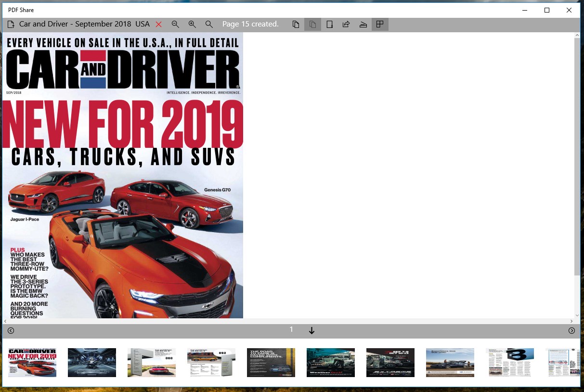
Task: Select the second page thumbnail with dark car
Action: (x=92, y=362)
